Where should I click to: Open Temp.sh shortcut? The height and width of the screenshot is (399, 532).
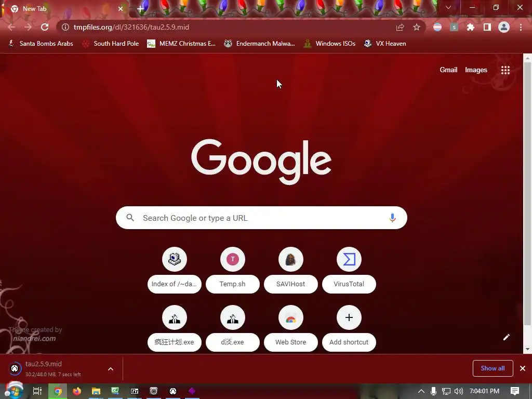coord(232,270)
